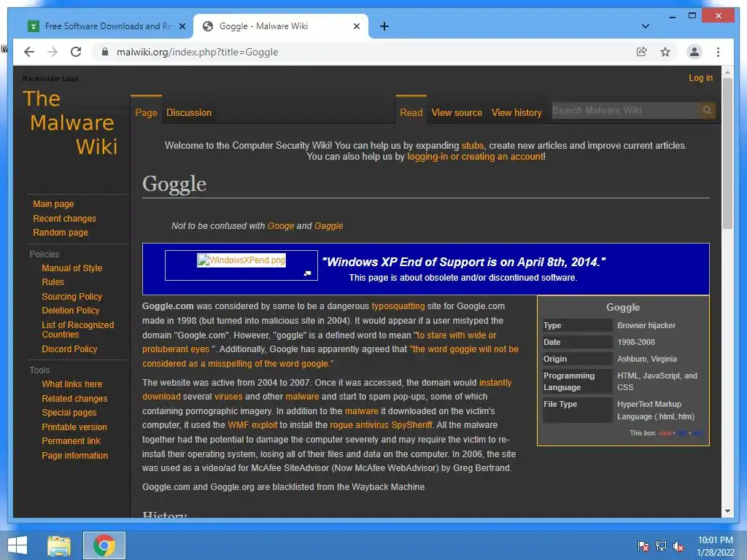Open Action Center flag icon
The image size is (747, 560).
643,546
